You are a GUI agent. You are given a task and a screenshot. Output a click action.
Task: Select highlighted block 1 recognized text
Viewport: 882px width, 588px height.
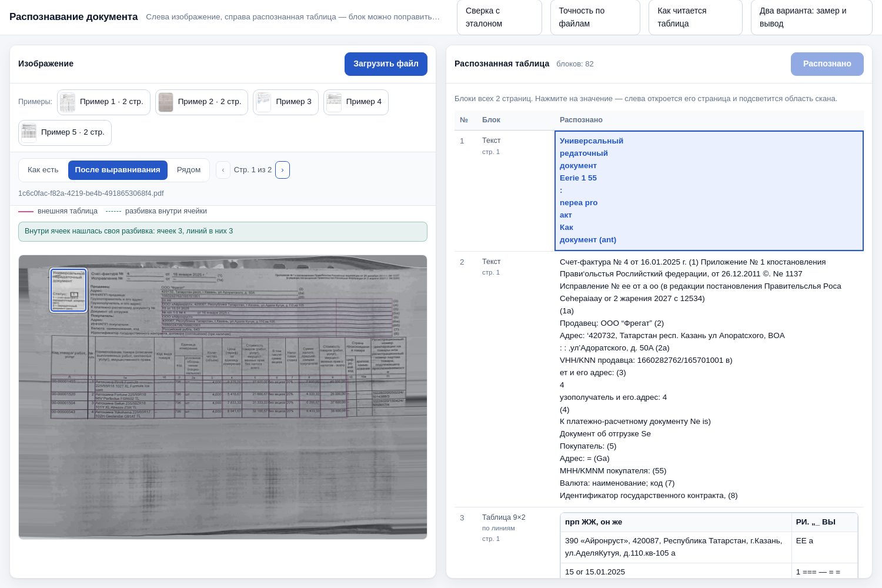[x=709, y=191]
